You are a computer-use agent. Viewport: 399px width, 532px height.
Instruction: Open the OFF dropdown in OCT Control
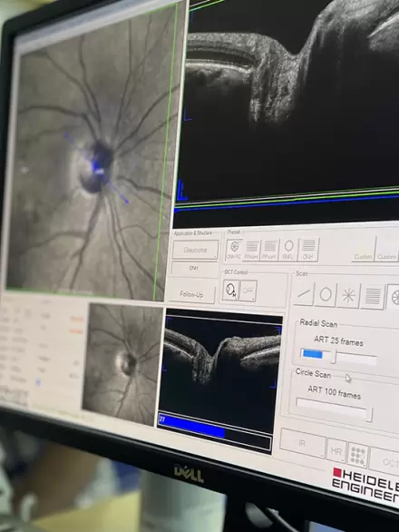248,291
